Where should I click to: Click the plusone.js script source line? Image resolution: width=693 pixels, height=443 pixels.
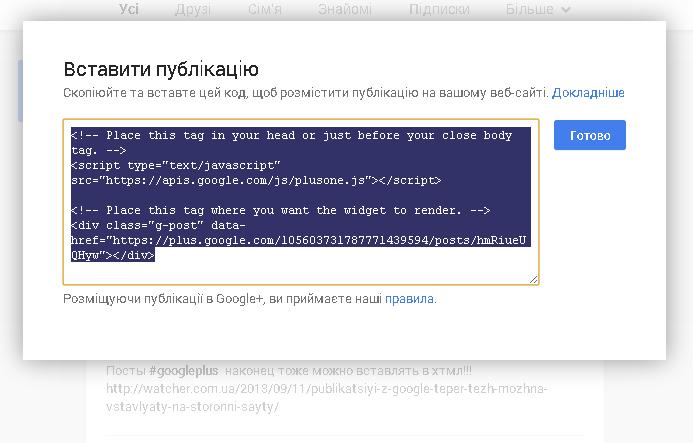click(256, 180)
